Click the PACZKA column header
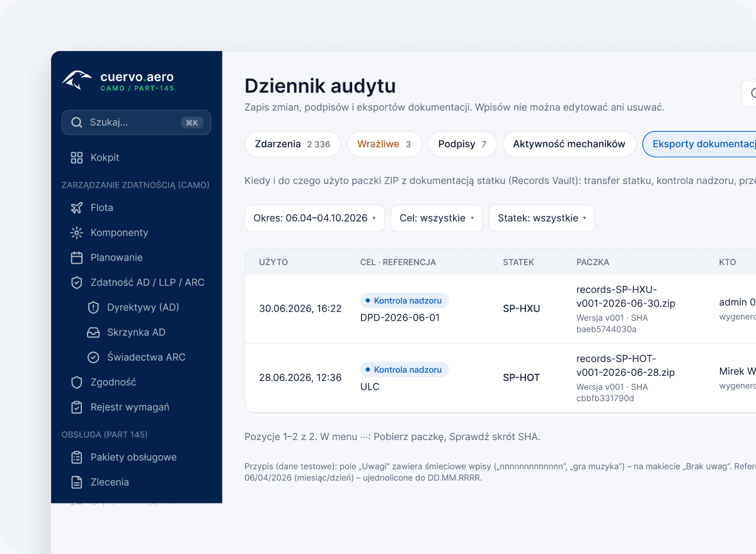 pos(593,262)
